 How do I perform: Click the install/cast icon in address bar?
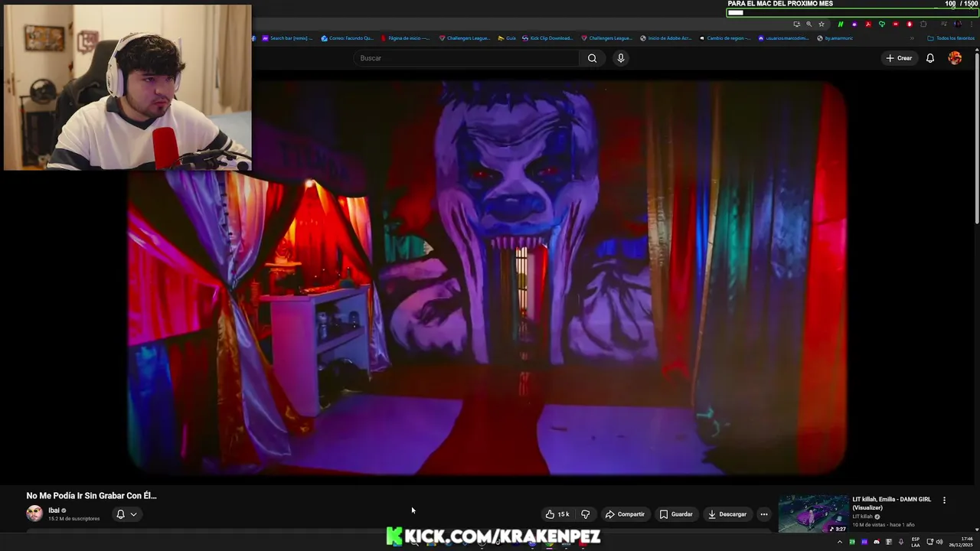(x=797, y=24)
